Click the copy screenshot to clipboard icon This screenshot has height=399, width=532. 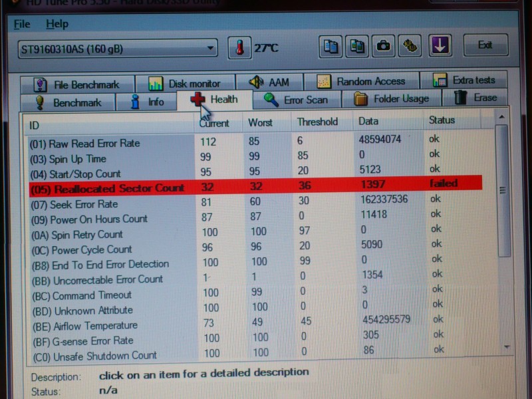(357, 46)
